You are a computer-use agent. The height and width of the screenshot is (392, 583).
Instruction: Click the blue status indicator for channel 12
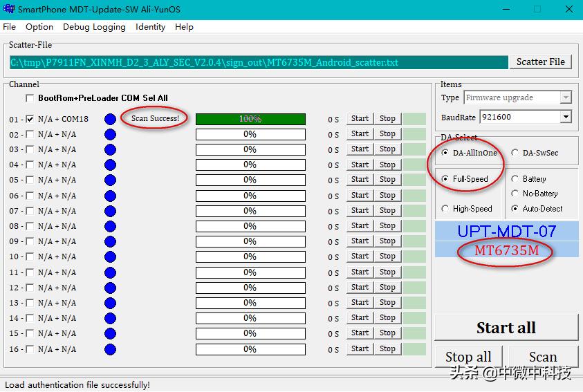pos(110,288)
